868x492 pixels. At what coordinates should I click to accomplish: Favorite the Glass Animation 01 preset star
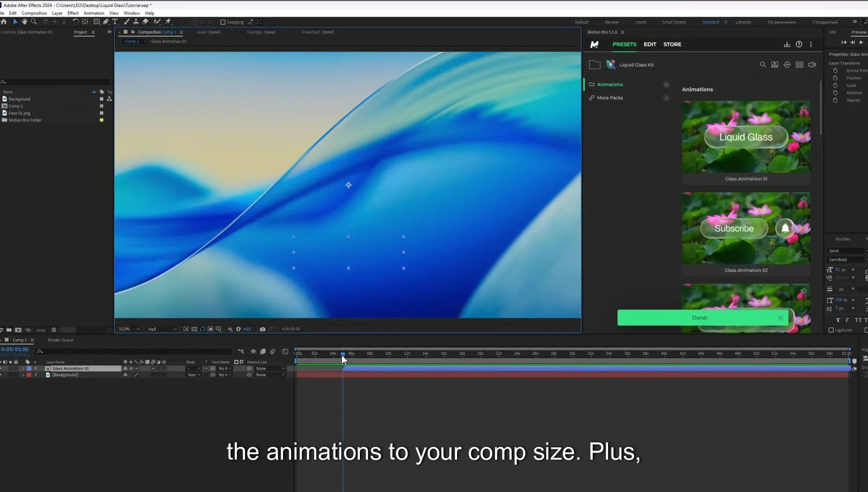tap(803, 108)
